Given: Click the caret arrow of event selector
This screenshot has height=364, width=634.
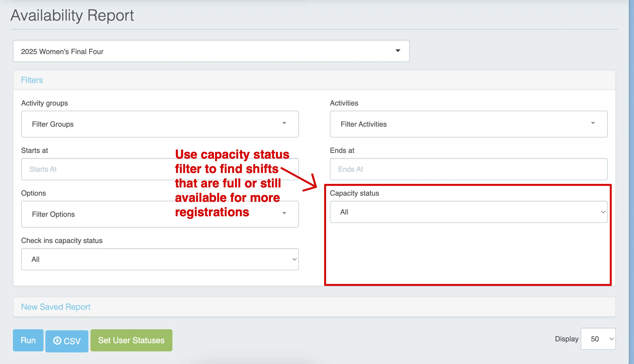Looking at the screenshot, I should click(x=398, y=51).
